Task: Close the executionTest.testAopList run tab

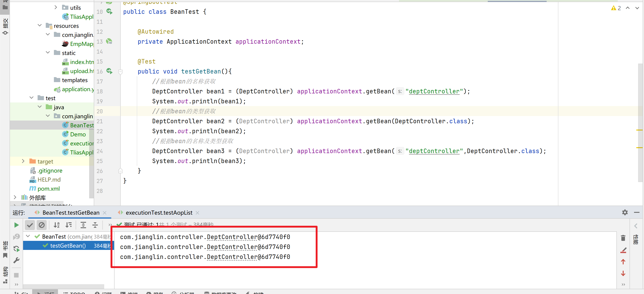Action: coord(197,213)
